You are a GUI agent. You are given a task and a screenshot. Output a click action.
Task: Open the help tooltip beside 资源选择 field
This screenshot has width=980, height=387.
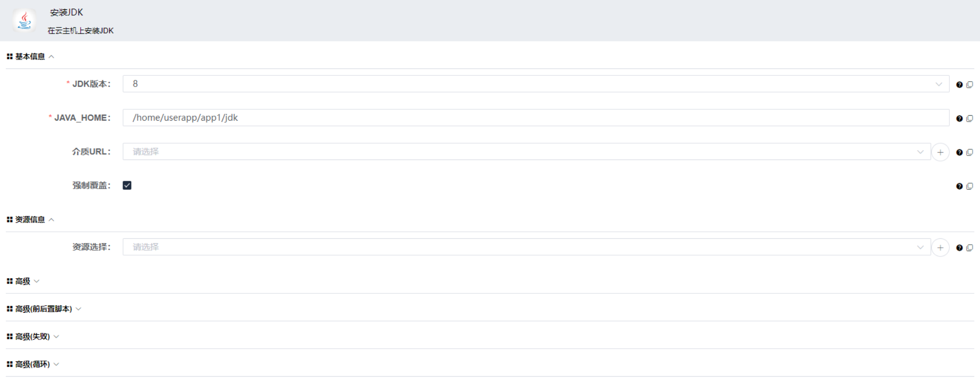pos(959,248)
